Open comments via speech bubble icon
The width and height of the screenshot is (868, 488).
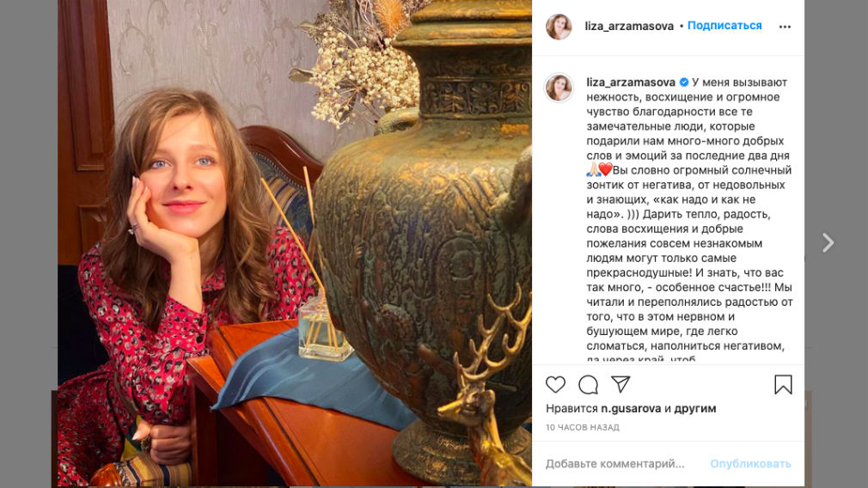tap(588, 385)
